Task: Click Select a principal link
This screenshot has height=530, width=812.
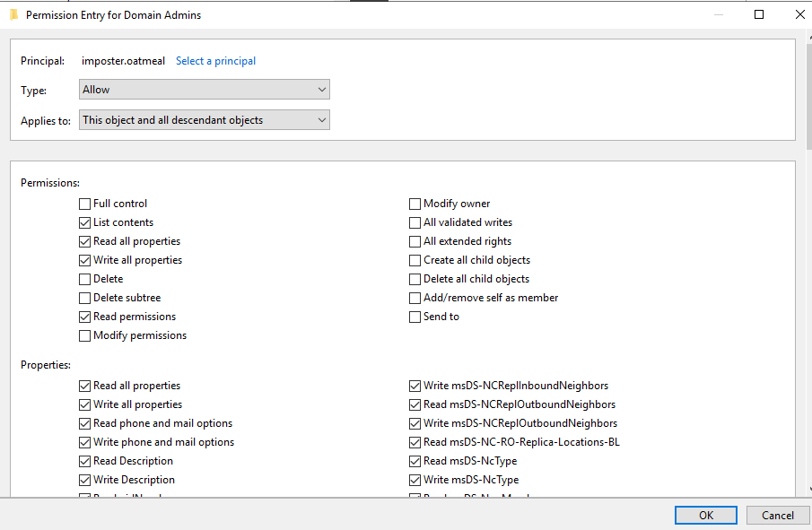Action: (215, 61)
